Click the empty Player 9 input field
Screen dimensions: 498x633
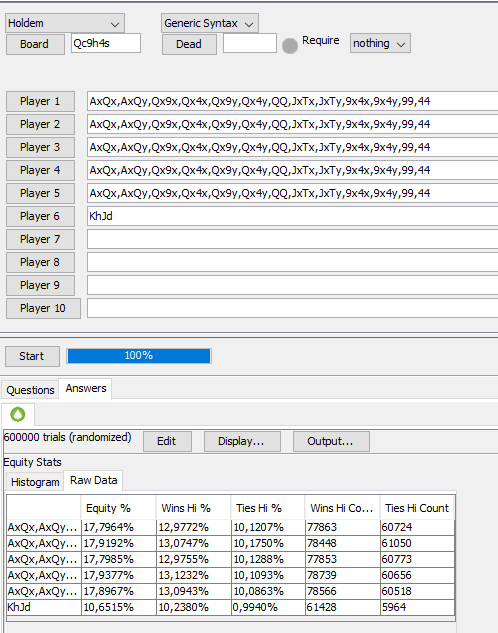[293, 285]
